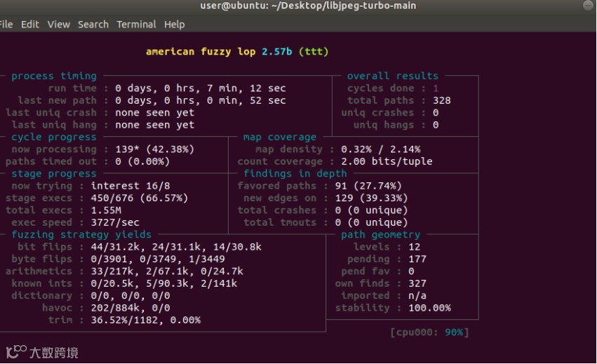Click bit flips yields '44/31.2k, 24/31.1k, 14/30.8k'
The width and height of the screenshot is (597, 364).
coord(176,247)
